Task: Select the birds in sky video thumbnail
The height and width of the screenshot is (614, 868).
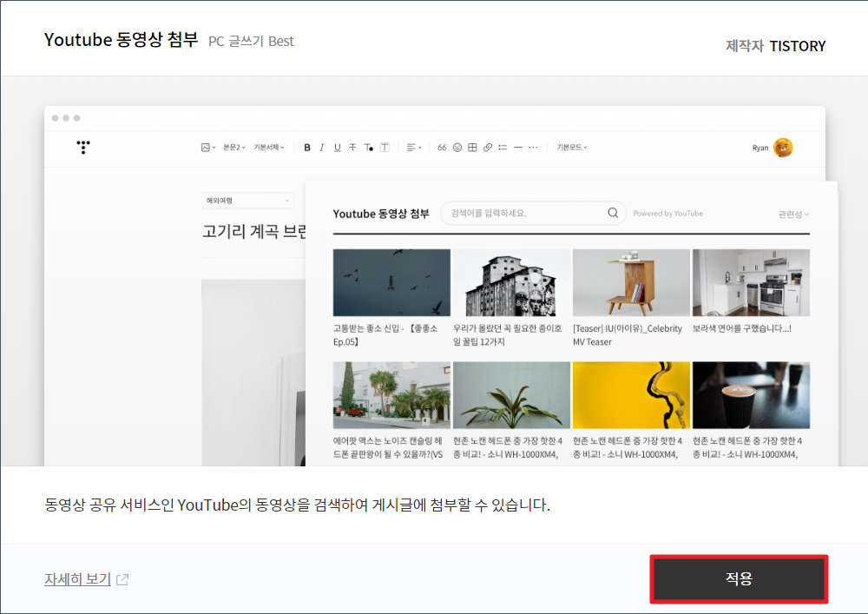Action: point(391,282)
